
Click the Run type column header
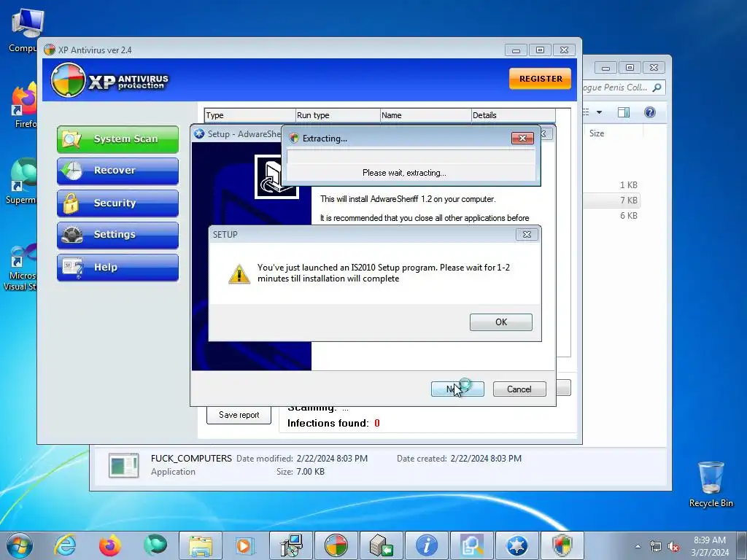(338, 115)
